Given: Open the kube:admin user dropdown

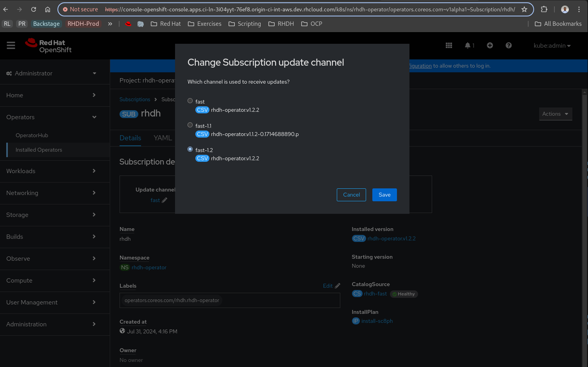Looking at the screenshot, I should (552, 46).
